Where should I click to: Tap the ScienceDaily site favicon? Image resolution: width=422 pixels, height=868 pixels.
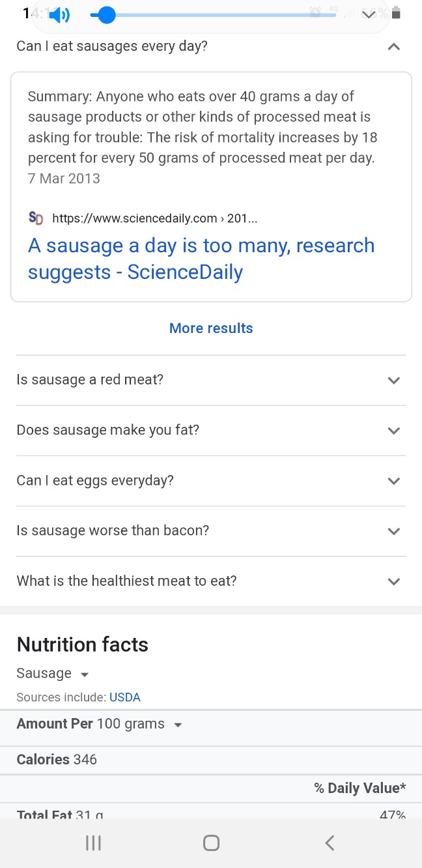point(36,218)
